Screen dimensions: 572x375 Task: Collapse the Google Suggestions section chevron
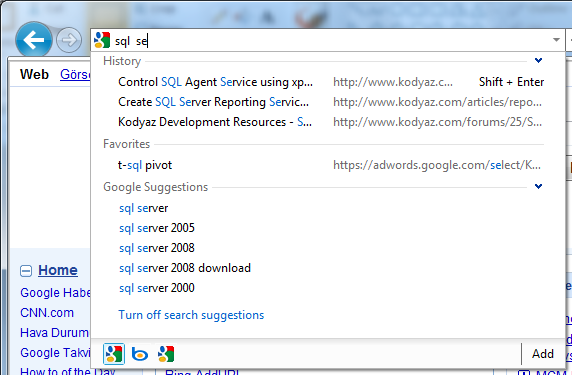coord(538,186)
